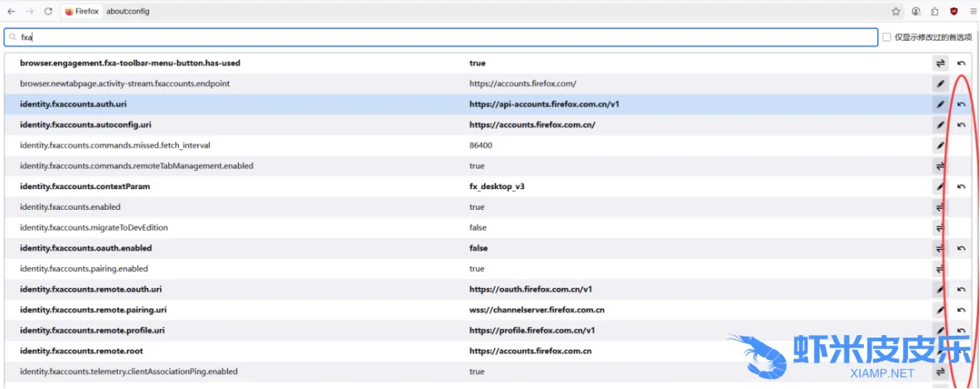Toggle identity.fxaccounts.oauth.enabled preference
Screen dimensions: 980x389
[x=940, y=248]
